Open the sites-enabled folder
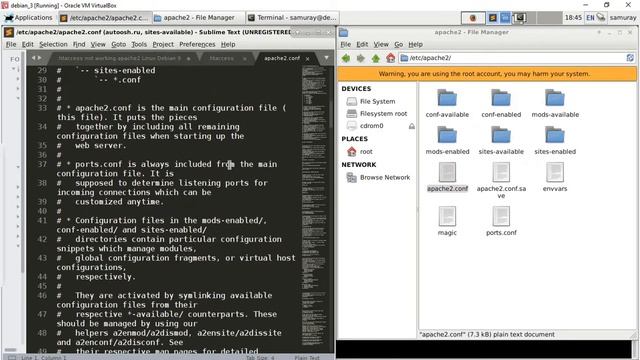The height and width of the screenshot is (360, 640). pyautogui.click(x=555, y=140)
